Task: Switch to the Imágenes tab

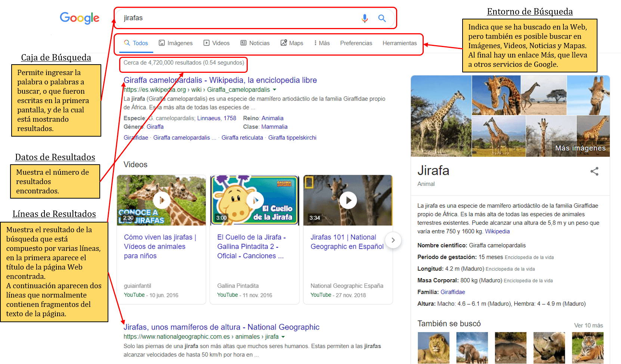Action: click(176, 43)
